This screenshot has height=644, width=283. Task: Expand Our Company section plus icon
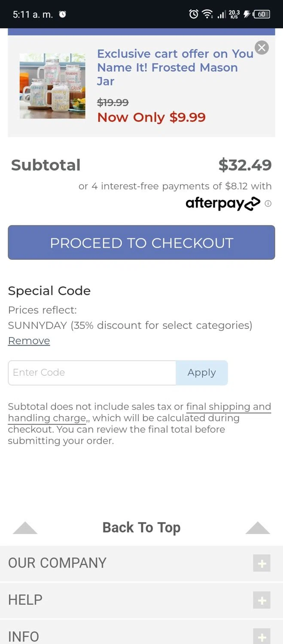click(x=262, y=563)
